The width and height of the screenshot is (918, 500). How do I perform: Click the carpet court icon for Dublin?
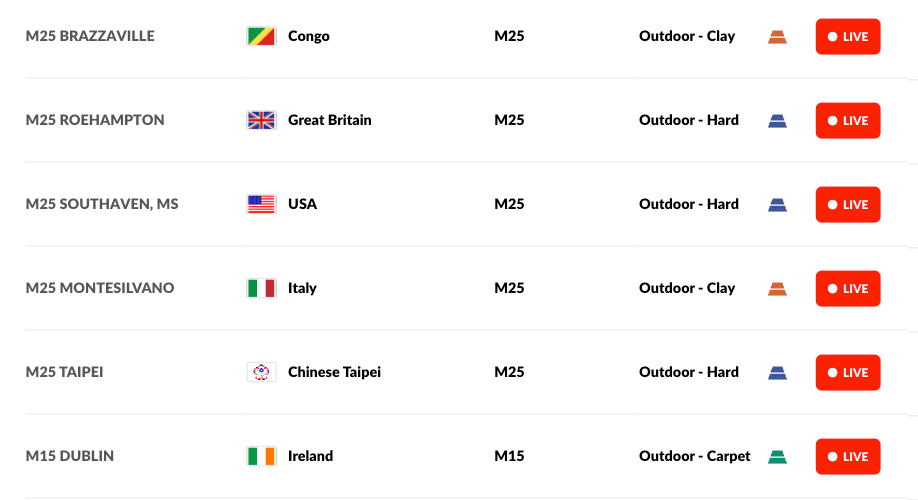777,457
